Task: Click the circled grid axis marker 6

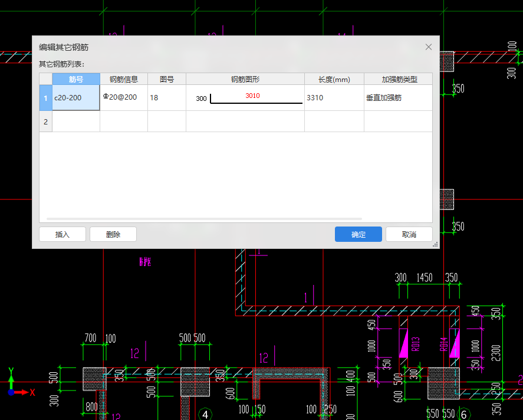Action: point(463,414)
